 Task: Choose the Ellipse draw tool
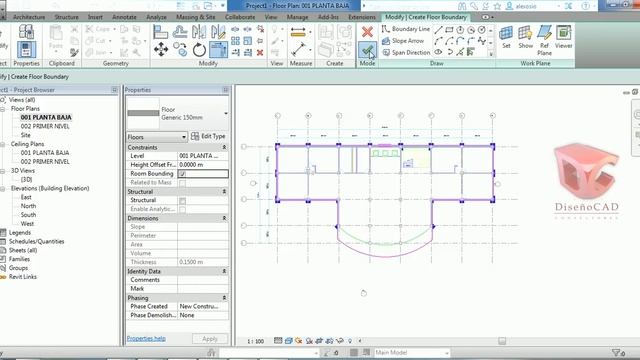point(438,52)
